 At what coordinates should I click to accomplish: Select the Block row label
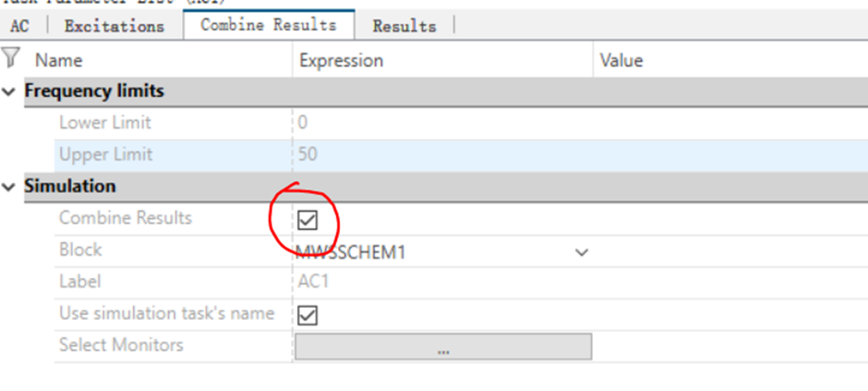point(80,250)
